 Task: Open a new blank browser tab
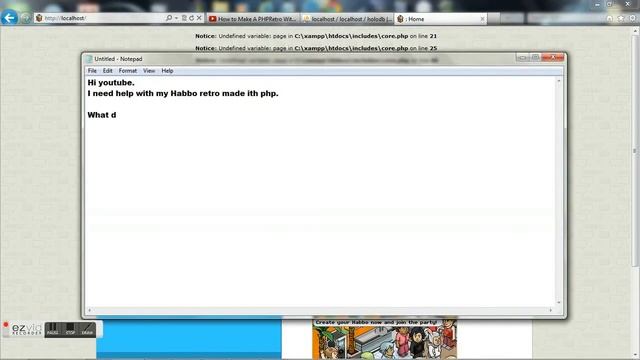pos(494,18)
